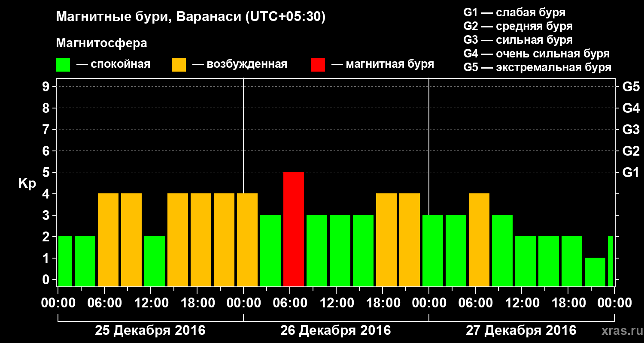Viewport: 644px width, 343px height.
Task: Click the '— возбужденная' legend label
Action: (240, 64)
